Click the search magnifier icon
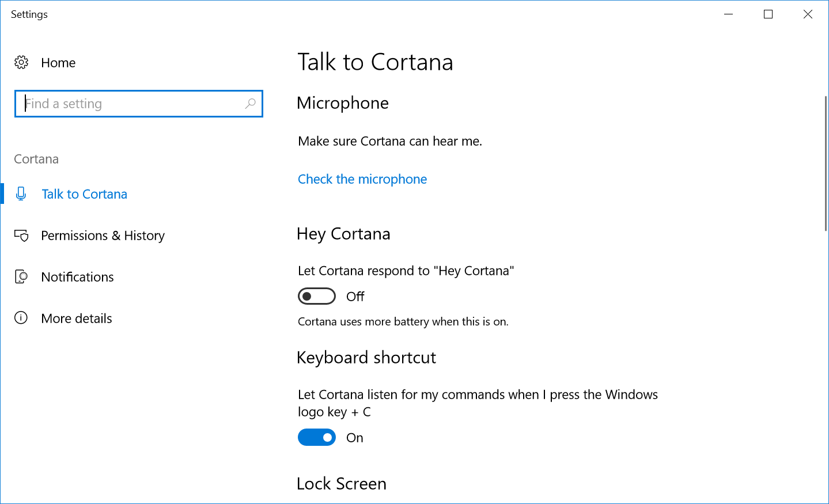The image size is (829, 504). [250, 104]
